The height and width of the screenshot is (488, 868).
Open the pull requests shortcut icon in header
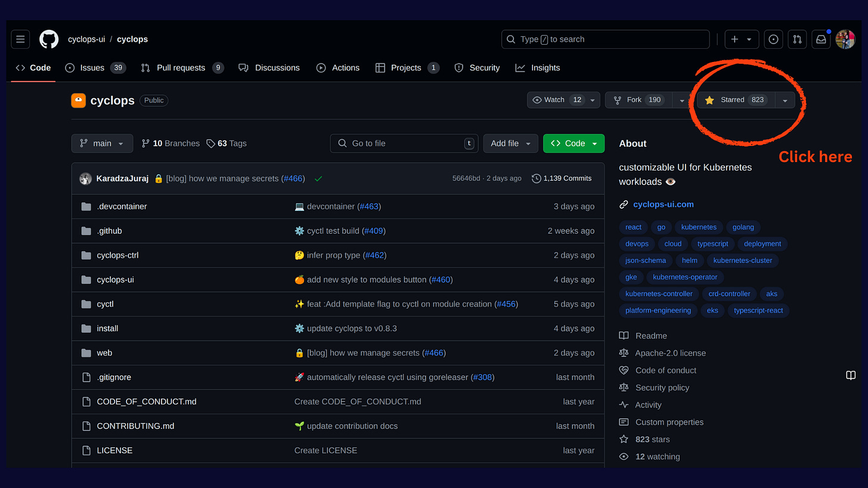[797, 39]
